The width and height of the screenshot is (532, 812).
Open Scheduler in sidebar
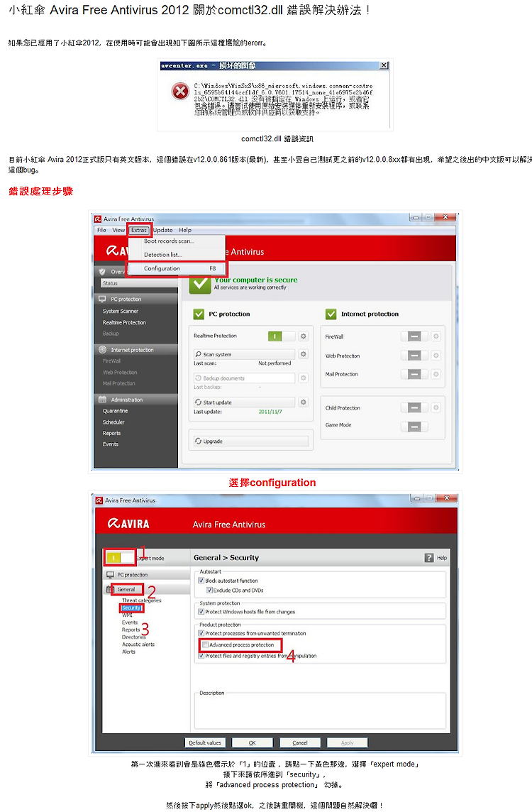click(113, 422)
